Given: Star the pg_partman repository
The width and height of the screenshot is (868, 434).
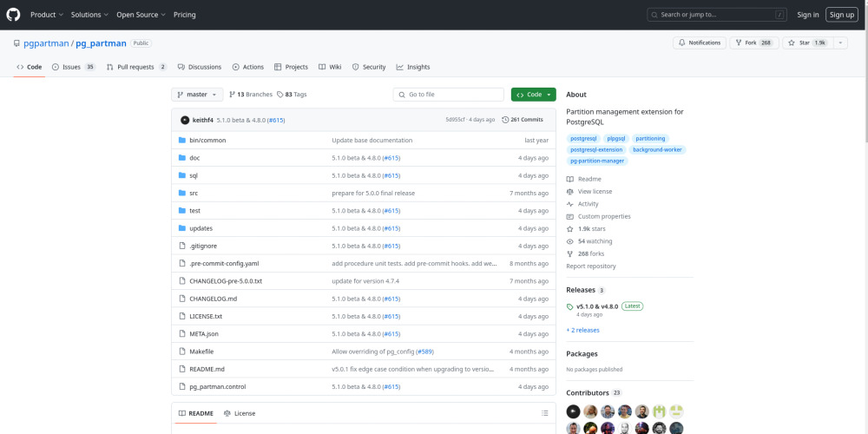Looking at the screenshot, I should tap(799, 43).
